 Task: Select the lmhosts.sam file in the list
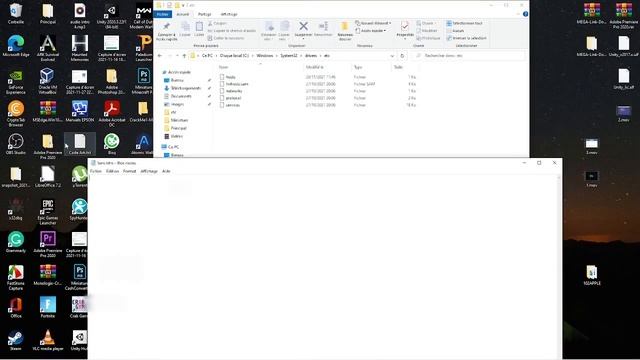tap(234, 84)
